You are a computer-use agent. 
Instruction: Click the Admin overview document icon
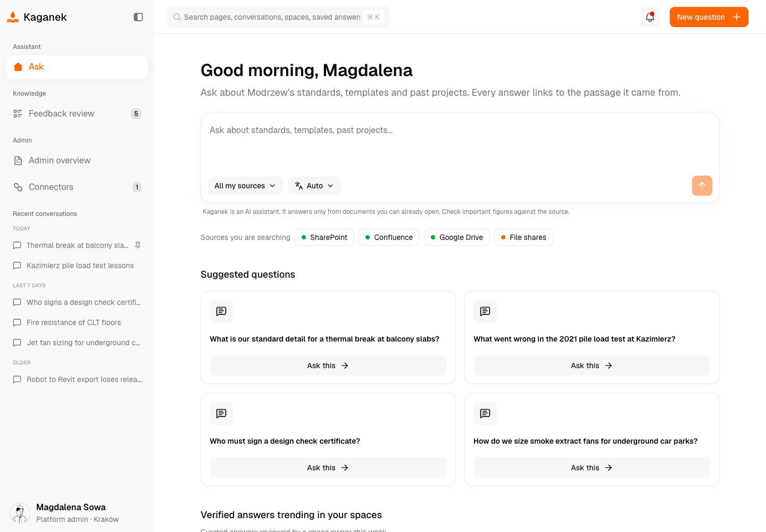point(18,161)
